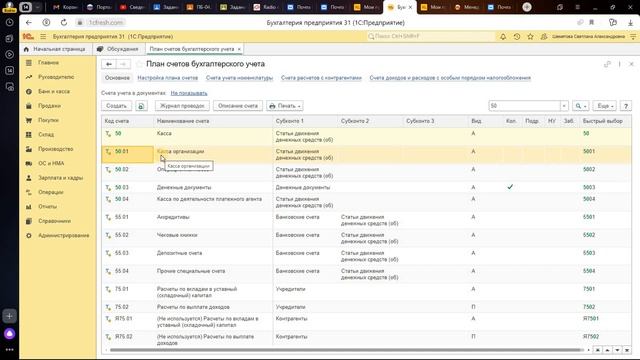Open Главное section in sidebar

point(49,63)
